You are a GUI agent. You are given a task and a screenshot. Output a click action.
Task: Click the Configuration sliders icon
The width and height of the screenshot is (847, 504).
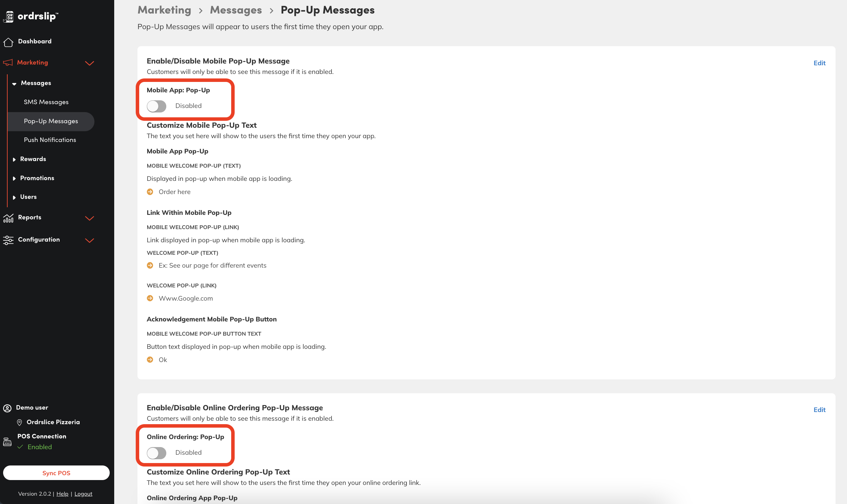coord(8,240)
